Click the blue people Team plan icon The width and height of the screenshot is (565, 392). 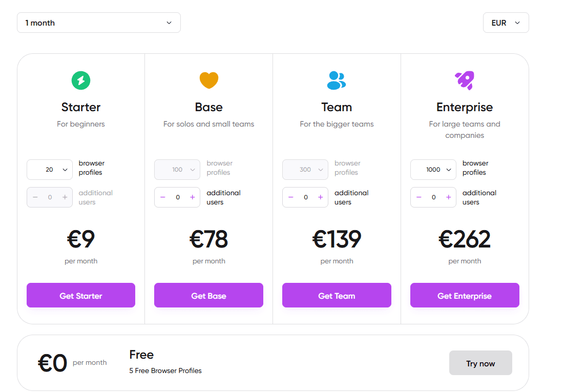pyautogui.click(x=337, y=80)
